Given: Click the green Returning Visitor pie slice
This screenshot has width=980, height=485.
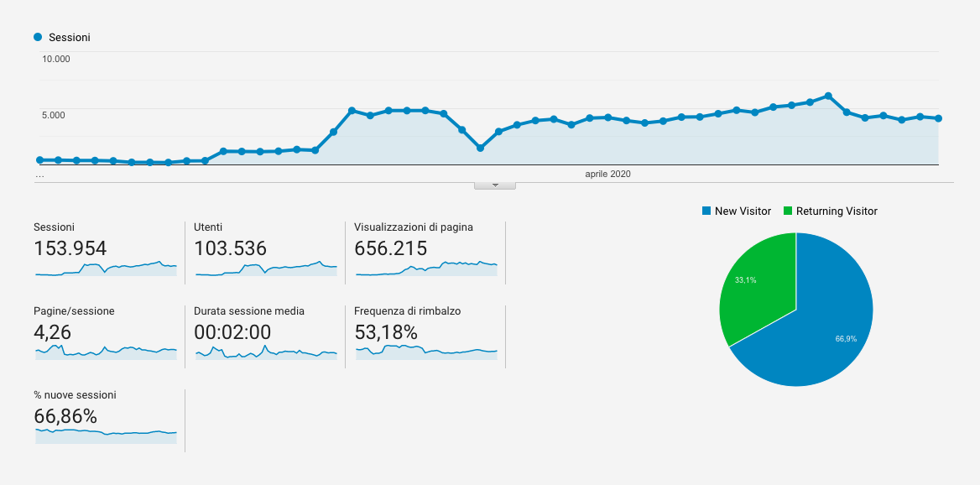Looking at the screenshot, I should click(x=755, y=285).
